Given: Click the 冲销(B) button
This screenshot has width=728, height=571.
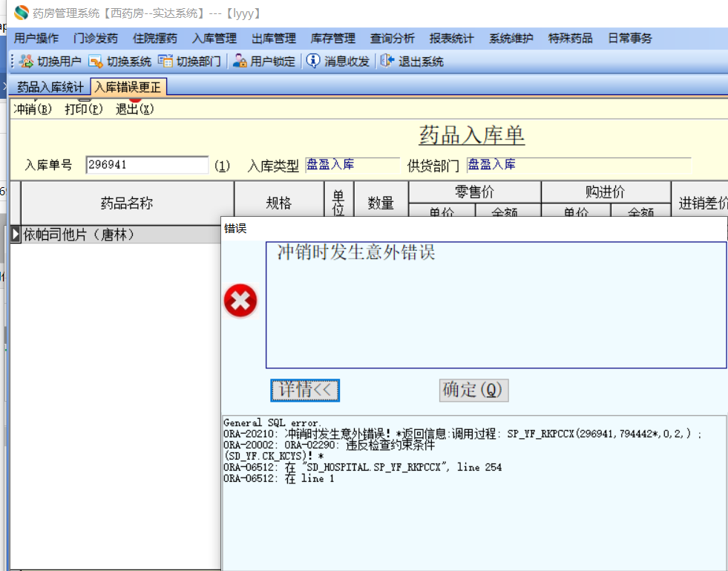Looking at the screenshot, I should [33, 109].
